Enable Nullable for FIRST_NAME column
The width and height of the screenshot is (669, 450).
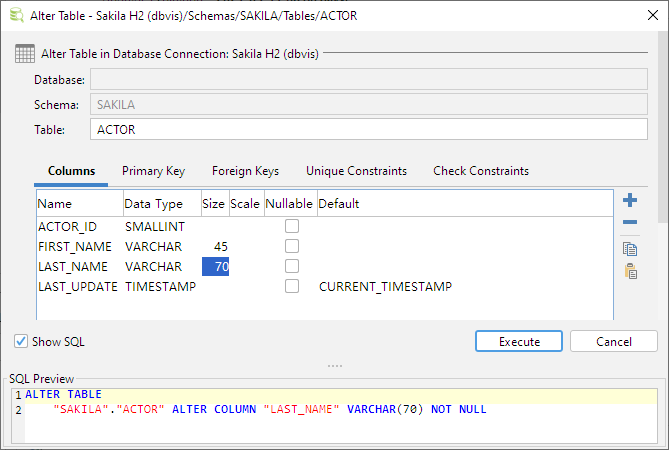(x=292, y=247)
